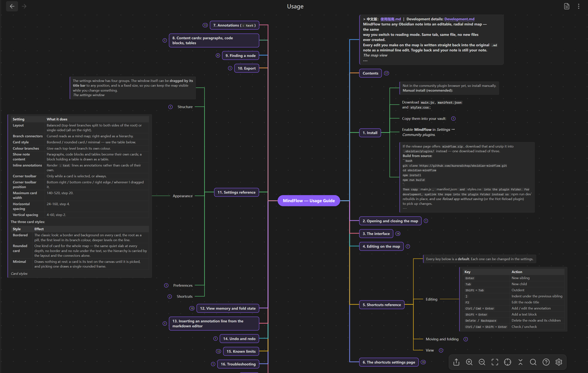This screenshot has height=373, width=588.
Task: Zoom out of the mind map
Action: click(x=482, y=362)
